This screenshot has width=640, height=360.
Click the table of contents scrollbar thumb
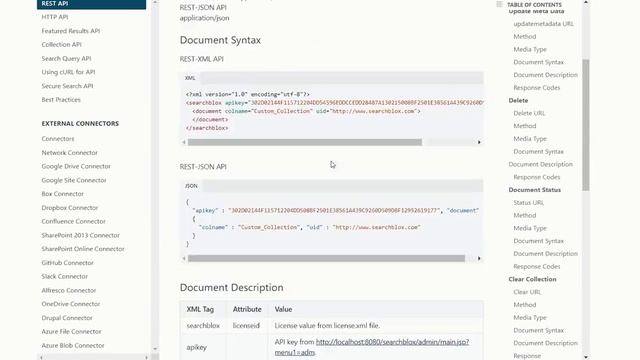point(586,125)
